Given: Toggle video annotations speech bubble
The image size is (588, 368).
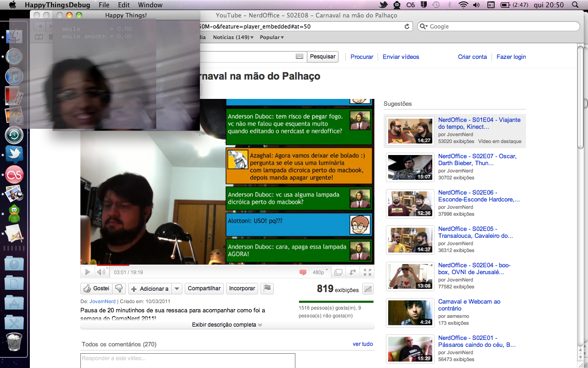Looking at the screenshot, I should [x=303, y=272].
